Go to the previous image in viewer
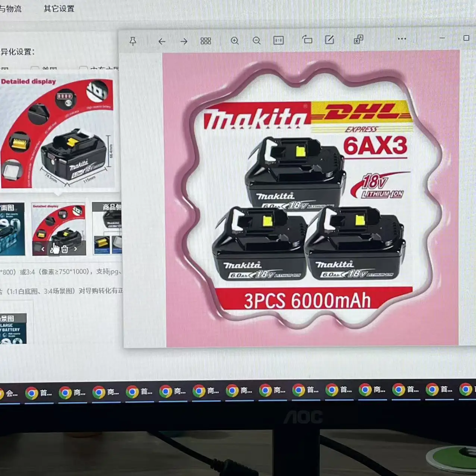This screenshot has height=476, width=476. [162, 41]
